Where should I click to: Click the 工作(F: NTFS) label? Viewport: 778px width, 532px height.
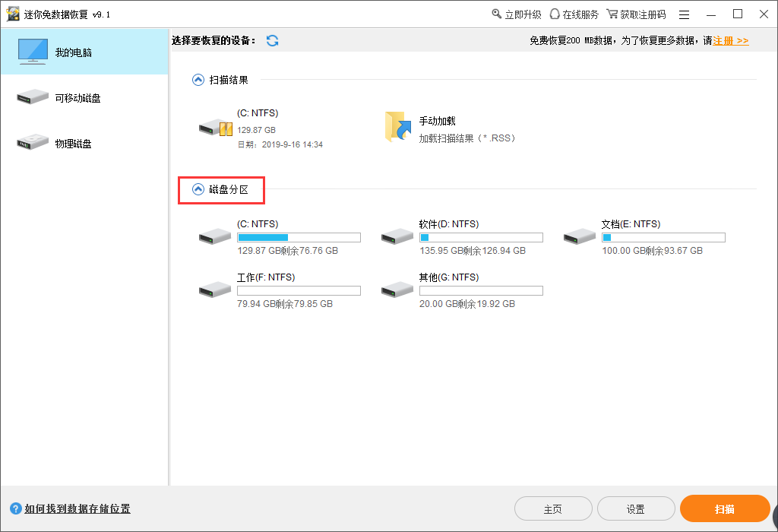click(266, 277)
